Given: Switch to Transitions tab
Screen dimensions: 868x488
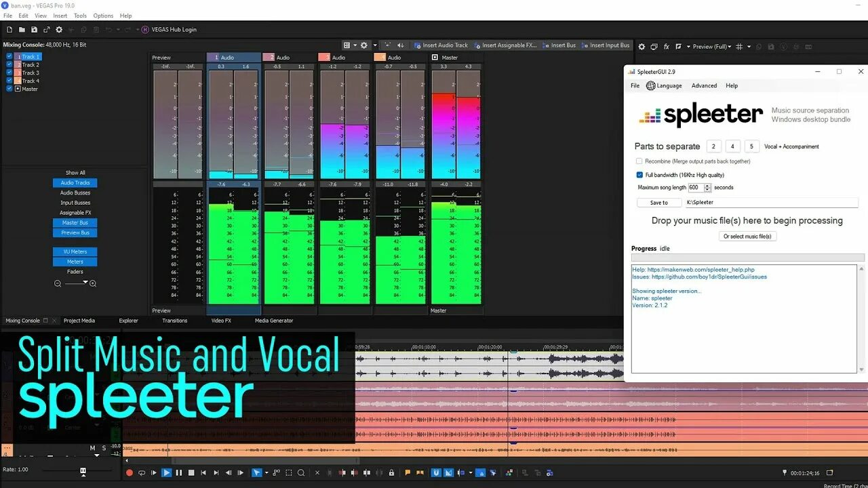Looking at the screenshot, I should point(175,321).
